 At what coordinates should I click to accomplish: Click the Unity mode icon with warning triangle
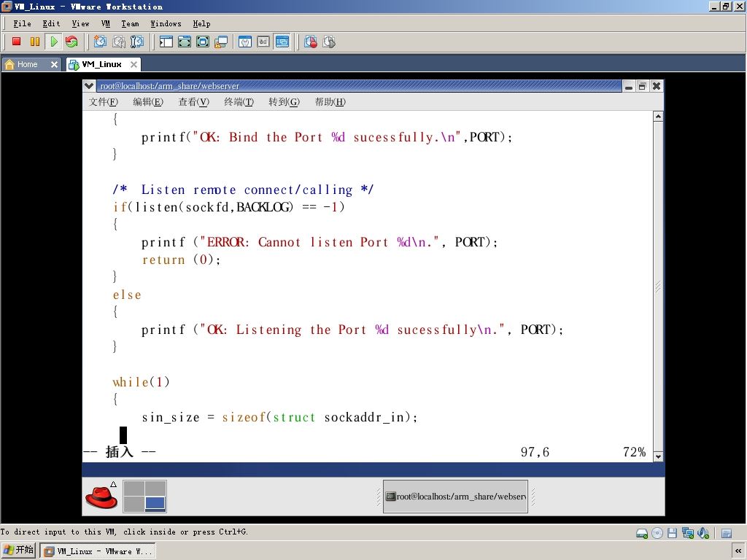coord(220,42)
